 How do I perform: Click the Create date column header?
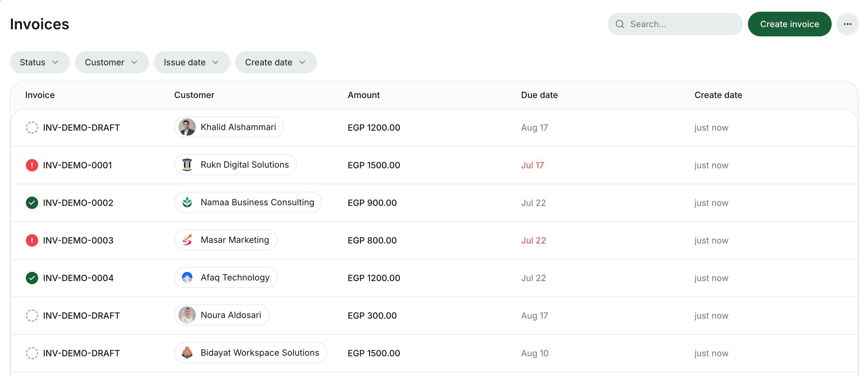click(x=718, y=95)
